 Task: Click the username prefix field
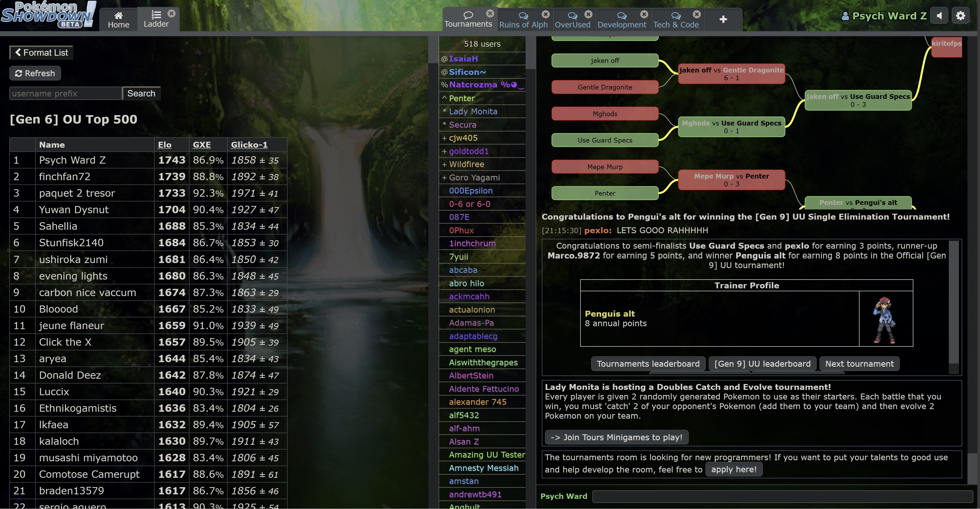coord(66,94)
